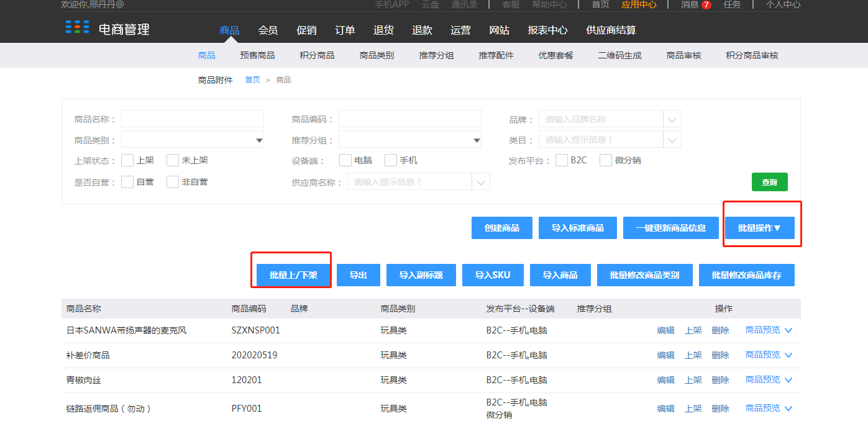This screenshot has width=868, height=421.
Task: Open the 消息 notifications badge
Action: (x=706, y=5)
